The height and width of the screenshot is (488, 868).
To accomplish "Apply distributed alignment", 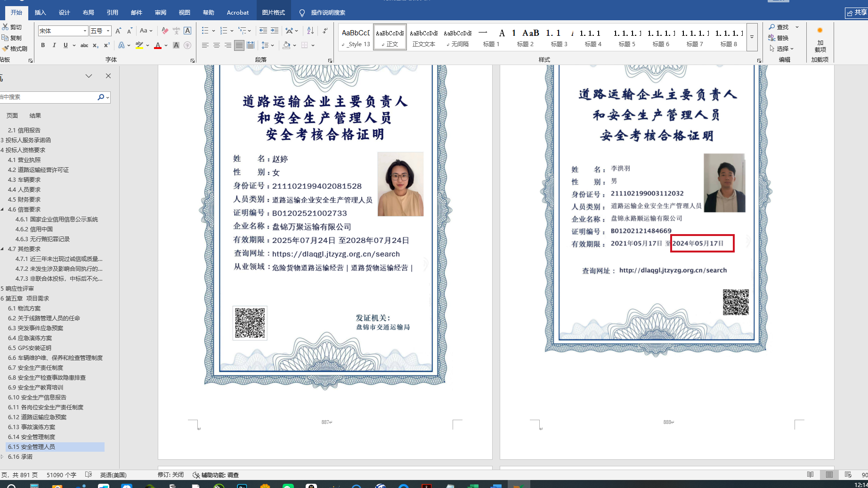I will pyautogui.click(x=251, y=45).
